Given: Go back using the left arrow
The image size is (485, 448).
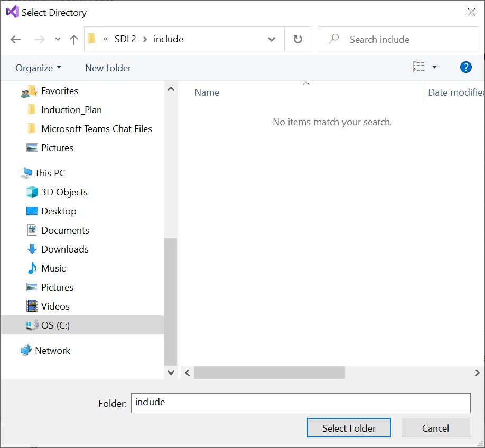Looking at the screenshot, I should point(15,39).
